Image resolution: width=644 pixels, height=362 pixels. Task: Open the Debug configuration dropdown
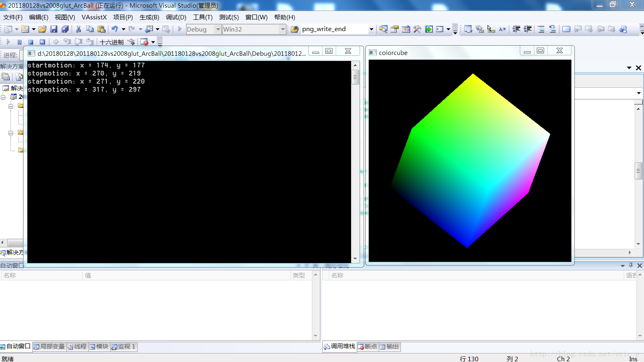click(x=218, y=29)
